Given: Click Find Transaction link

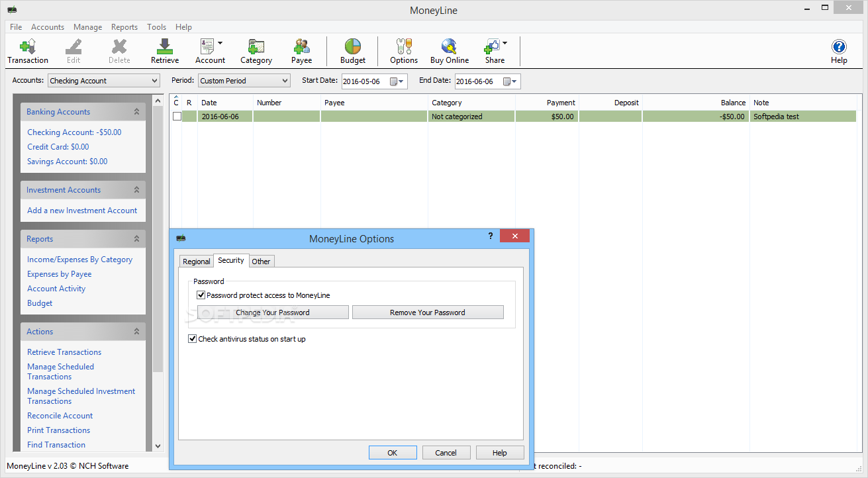Looking at the screenshot, I should [56, 445].
